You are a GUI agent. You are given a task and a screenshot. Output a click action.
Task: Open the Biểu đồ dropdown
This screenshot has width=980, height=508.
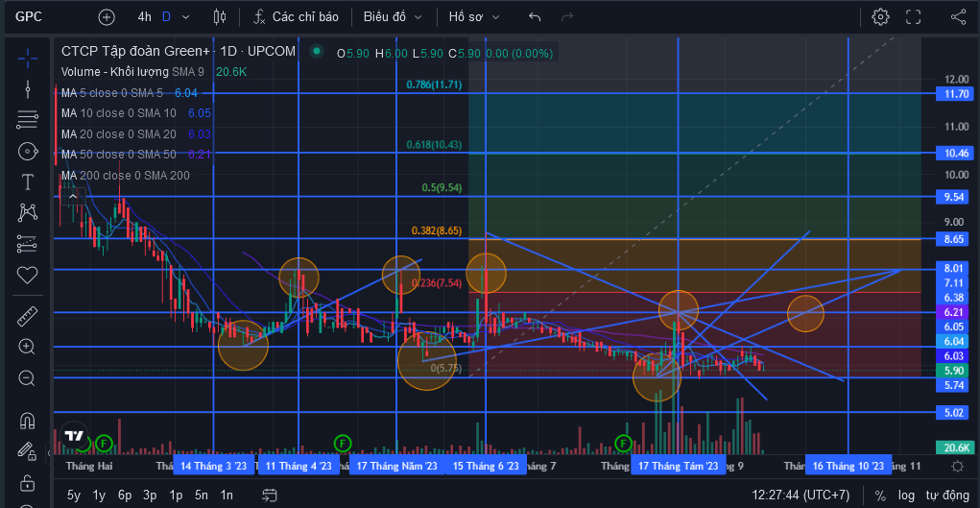click(394, 17)
